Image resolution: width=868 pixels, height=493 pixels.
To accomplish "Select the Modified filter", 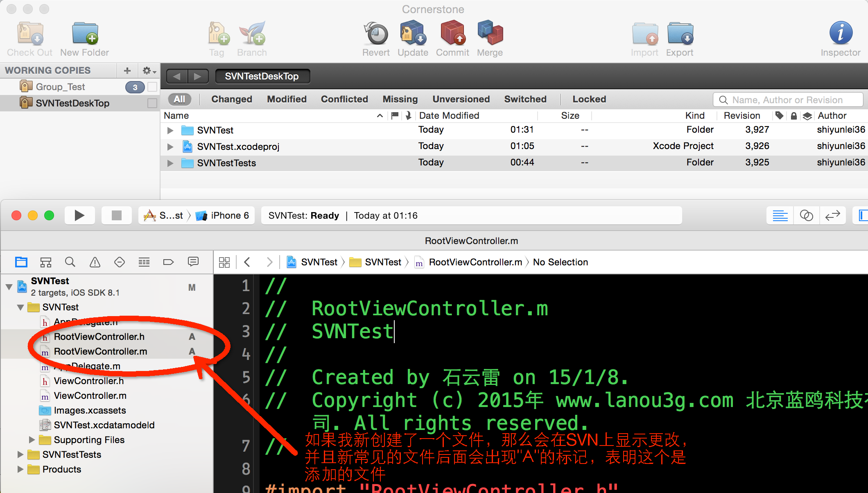I will point(287,99).
